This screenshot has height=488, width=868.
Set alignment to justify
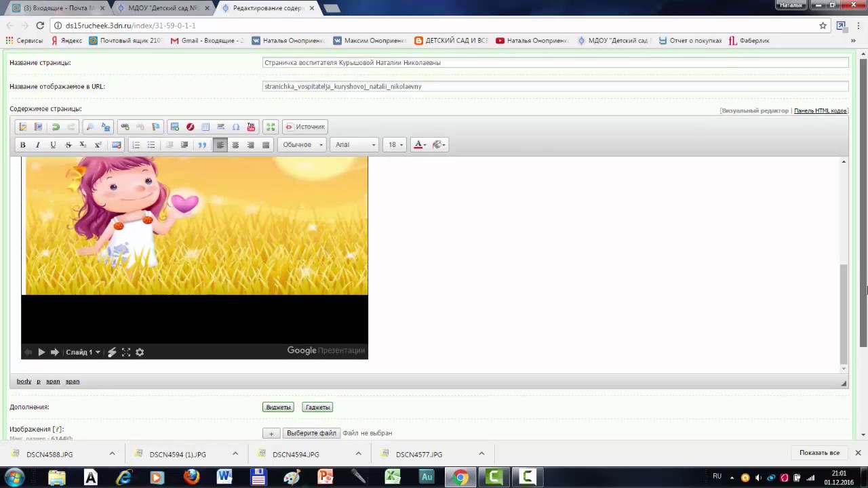click(266, 144)
